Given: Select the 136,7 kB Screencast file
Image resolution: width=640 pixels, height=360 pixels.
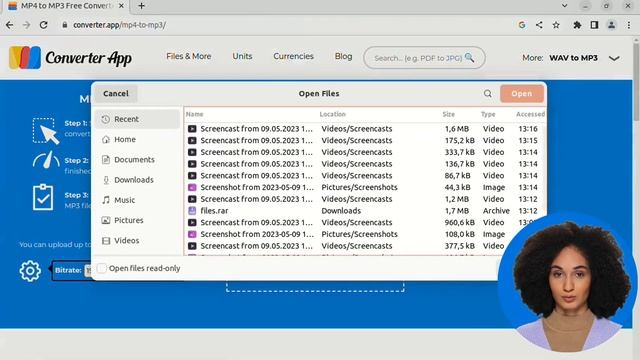Looking at the screenshot, I should click(364, 164).
